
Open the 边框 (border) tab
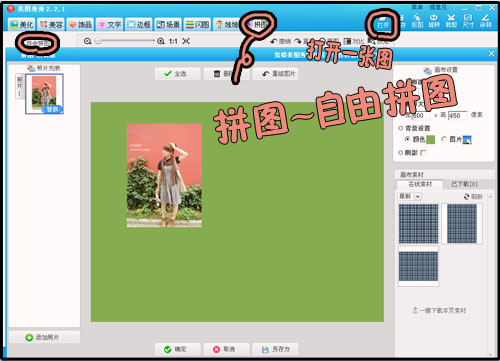[x=139, y=24]
